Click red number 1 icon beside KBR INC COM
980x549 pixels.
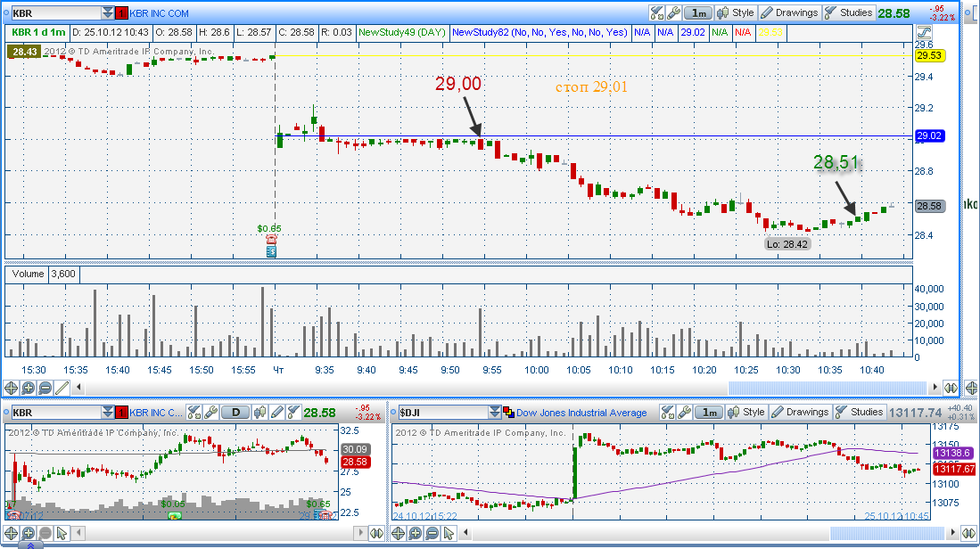[122, 13]
